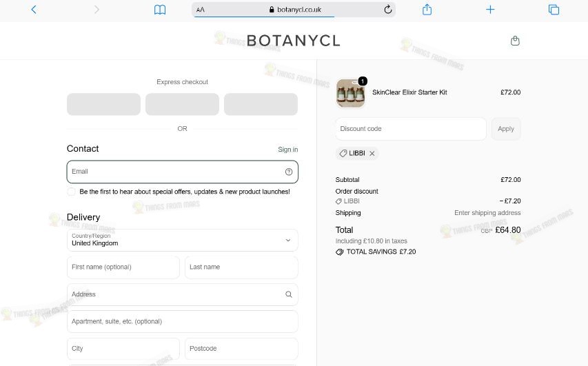The width and height of the screenshot is (588, 366).
Task: Tap the AA reader text size control
Action: pos(201,10)
